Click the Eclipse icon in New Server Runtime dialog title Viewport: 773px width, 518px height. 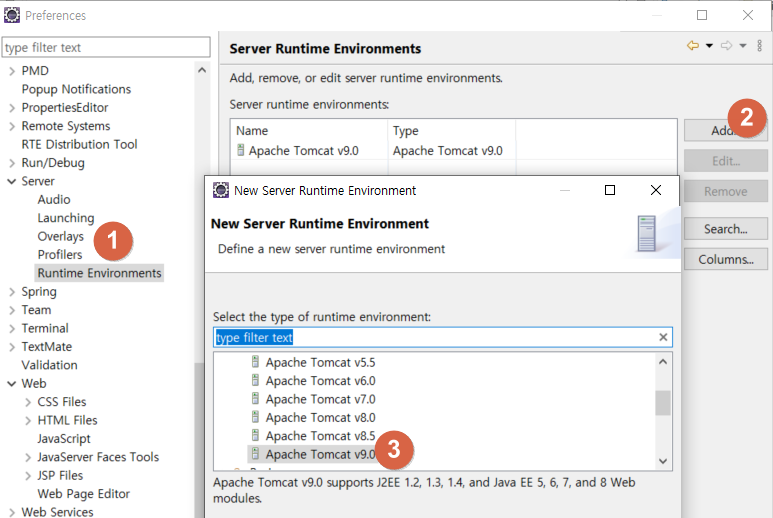point(221,190)
